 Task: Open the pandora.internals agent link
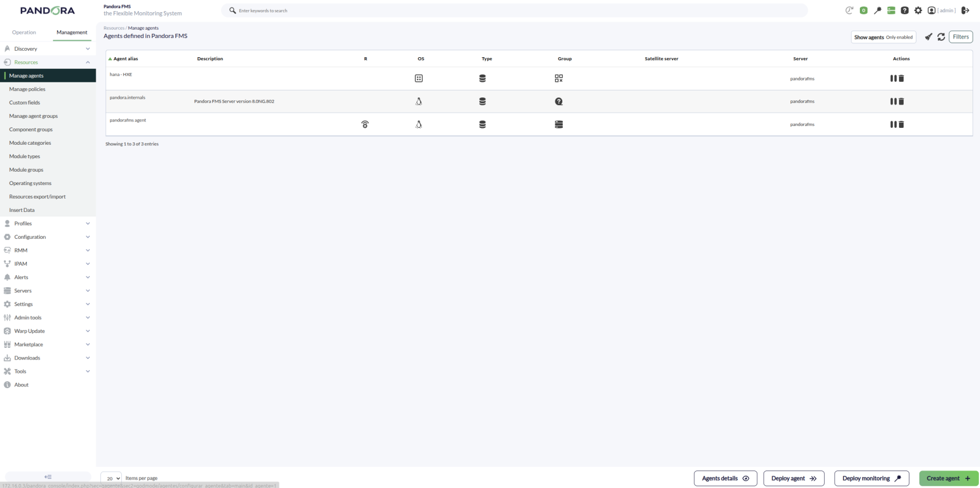pos(127,97)
